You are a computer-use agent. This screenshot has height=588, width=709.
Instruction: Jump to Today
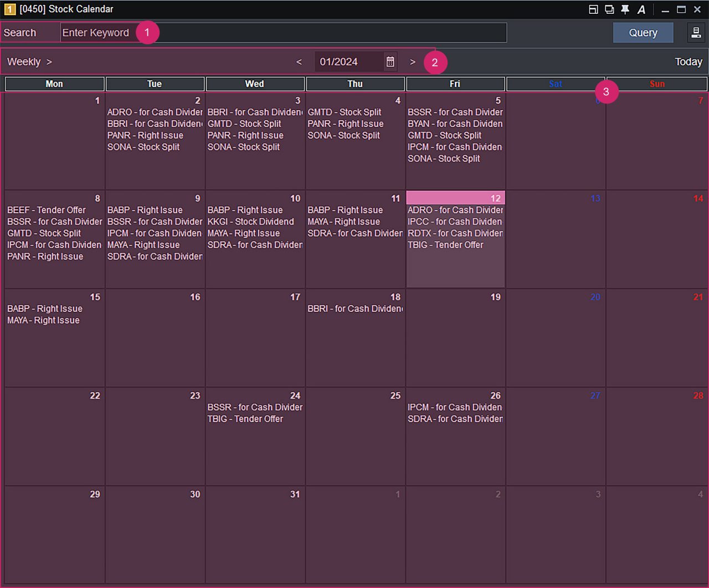(688, 61)
